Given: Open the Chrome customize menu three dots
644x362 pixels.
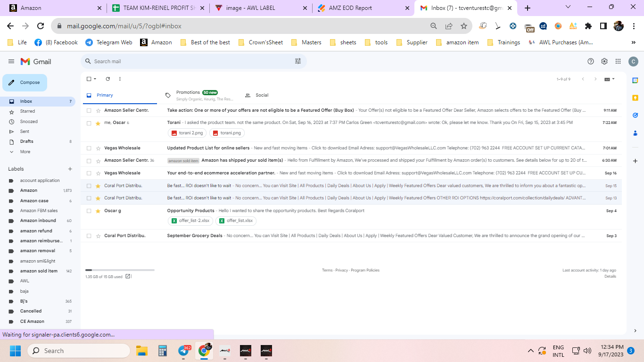Looking at the screenshot, I should [634, 26].
